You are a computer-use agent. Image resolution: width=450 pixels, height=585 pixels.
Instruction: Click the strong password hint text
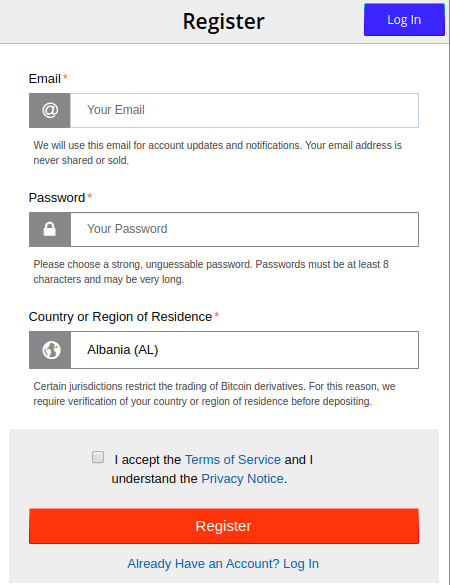click(211, 272)
